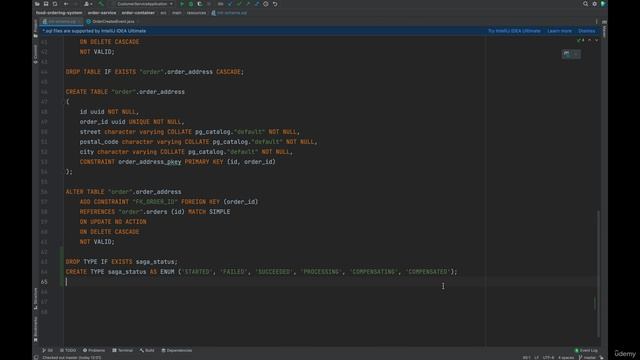Dismiss the Ultimate notification banner
The height and width of the screenshot is (360, 640).
click(587, 31)
